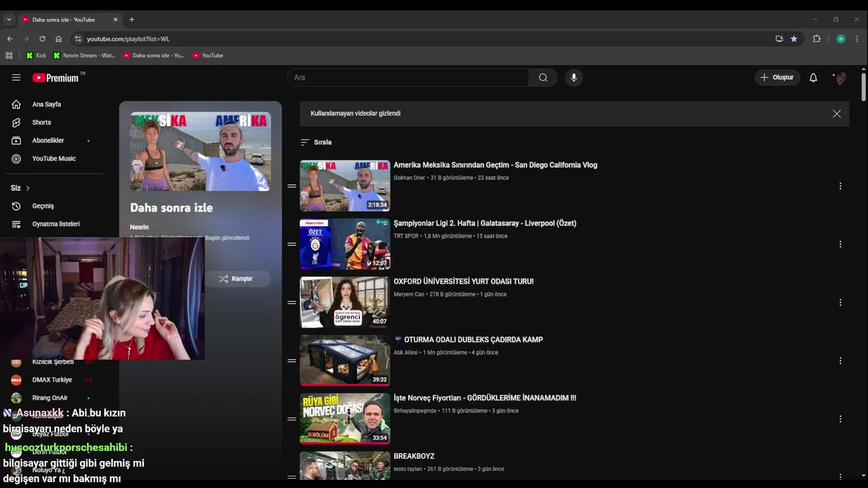
Task: Click the playlist cover image in side panel
Action: 201,152
